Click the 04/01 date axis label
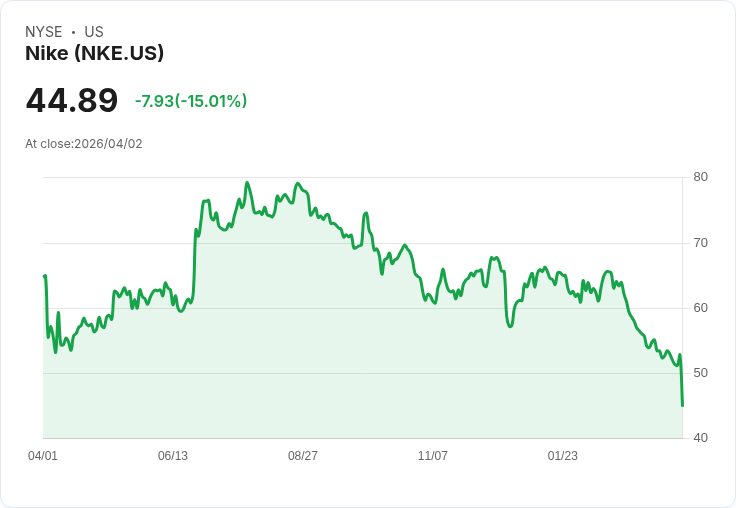Screen dimensions: 736x508 [43, 456]
